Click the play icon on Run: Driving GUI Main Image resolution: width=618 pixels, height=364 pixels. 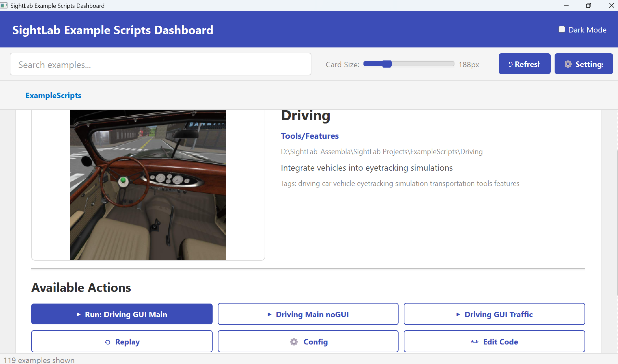(78, 315)
